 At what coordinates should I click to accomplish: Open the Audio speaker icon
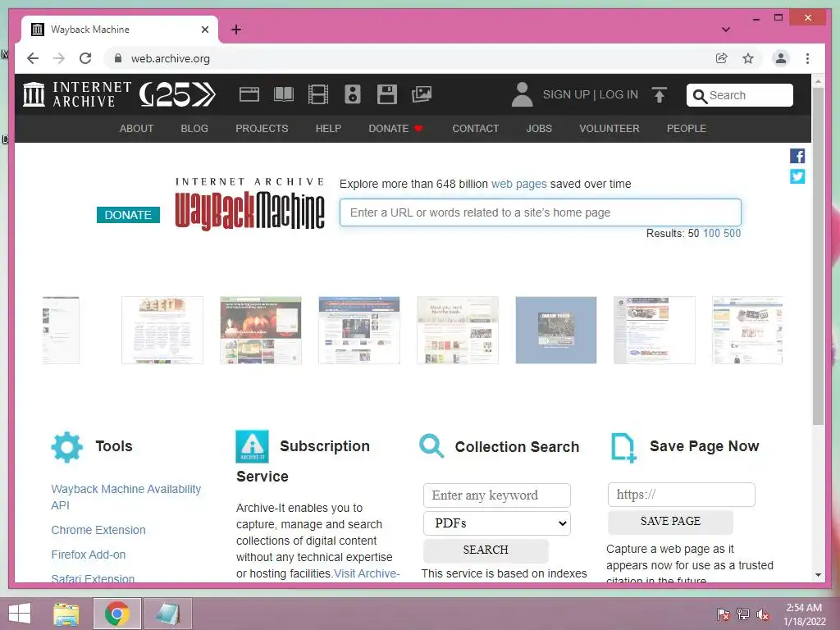point(353,94)
